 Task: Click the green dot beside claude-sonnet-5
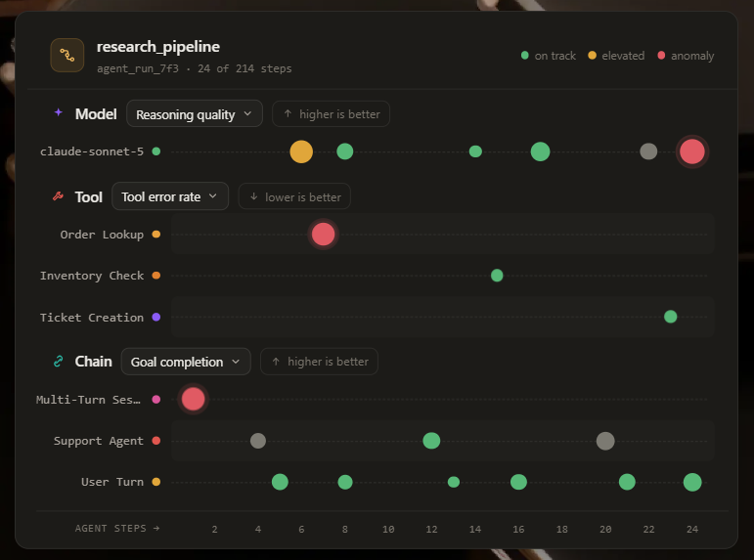click(155, 151)
